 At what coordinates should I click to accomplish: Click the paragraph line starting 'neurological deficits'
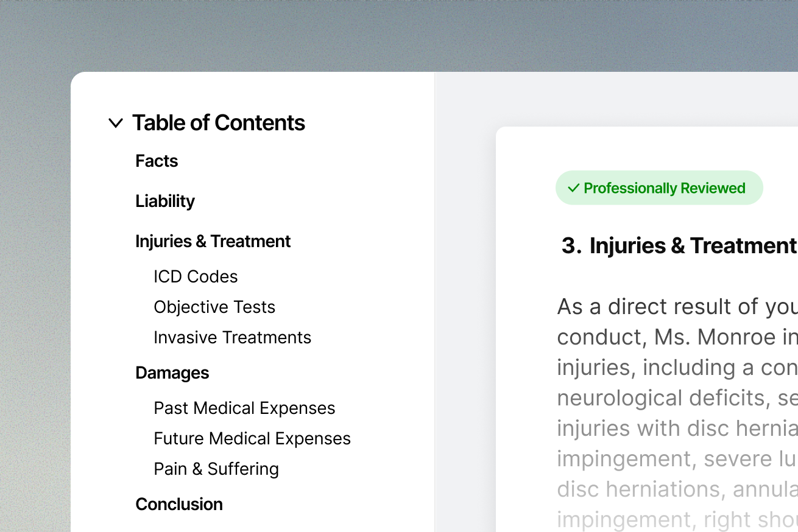[677, 398]
